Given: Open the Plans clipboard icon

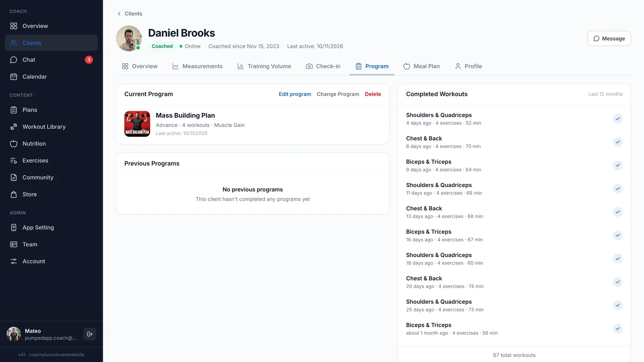Looking at the screenshot, I should coord(14,110).
